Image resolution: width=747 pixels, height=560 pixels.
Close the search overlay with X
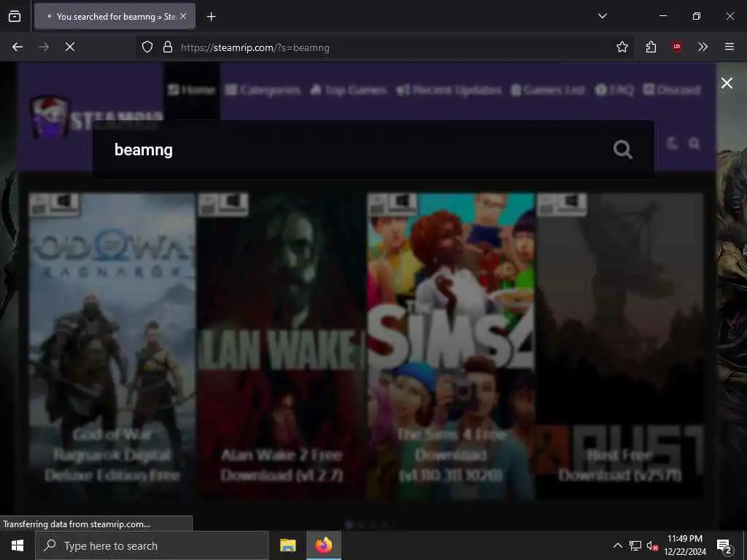[727, 83]
